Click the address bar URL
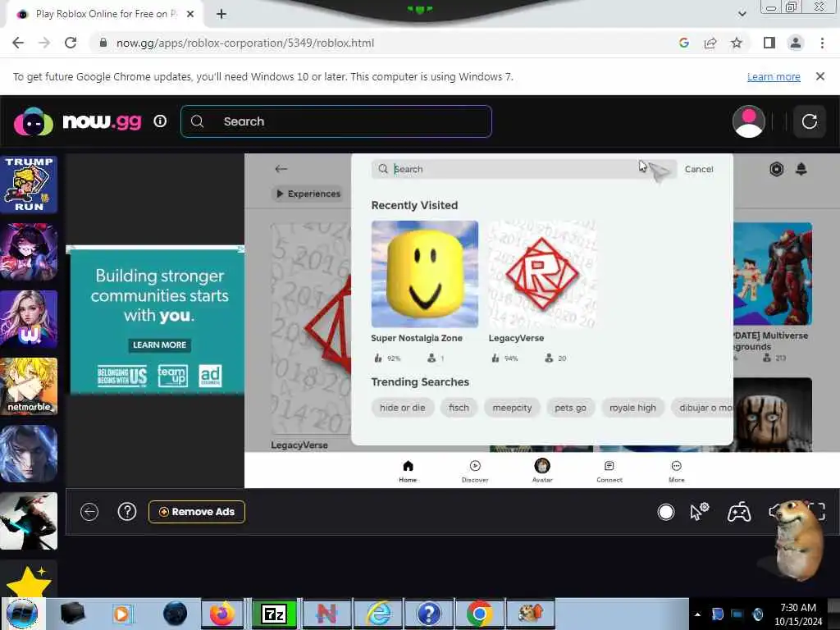The image size is (840, 630). pyautogui.click(x=244, y=43)
